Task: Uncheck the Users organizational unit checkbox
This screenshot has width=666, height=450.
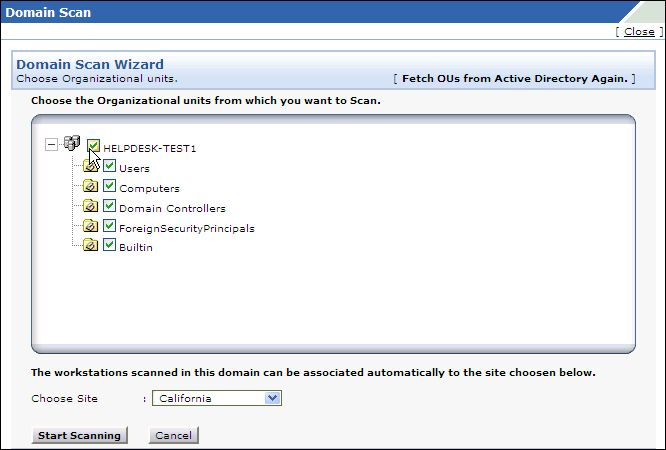Action: [110, 167]
